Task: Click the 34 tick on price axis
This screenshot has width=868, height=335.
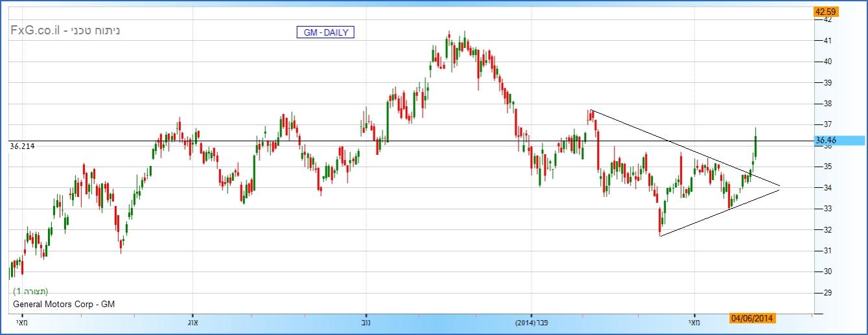Action: pyautogui.click(x=827, y=188)
